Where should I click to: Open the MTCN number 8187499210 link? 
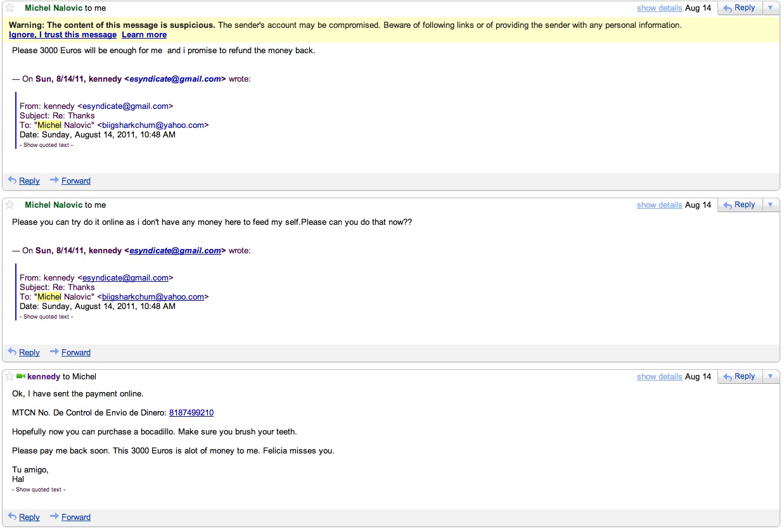[191, 413]
